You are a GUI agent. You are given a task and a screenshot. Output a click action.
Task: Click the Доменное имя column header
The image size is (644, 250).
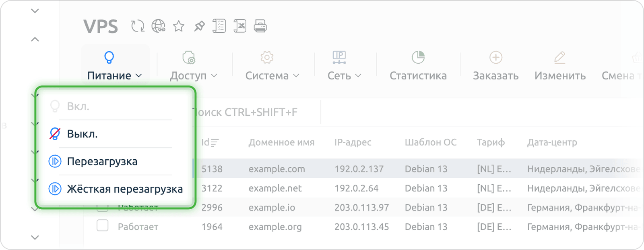281,142
